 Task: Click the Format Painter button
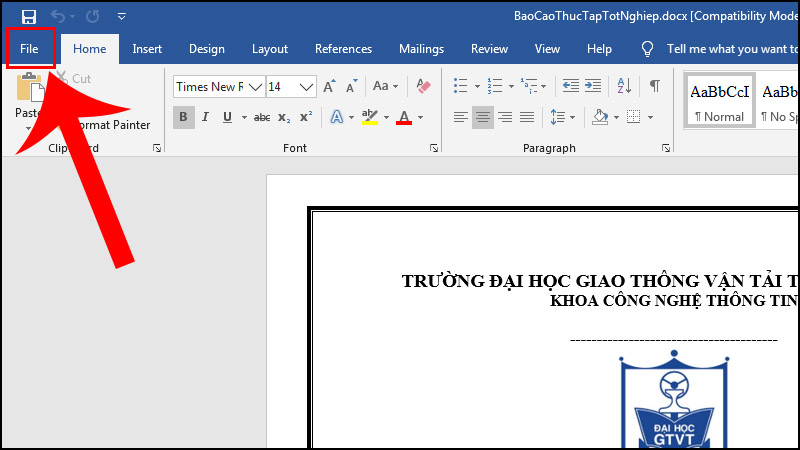[114, 125]
